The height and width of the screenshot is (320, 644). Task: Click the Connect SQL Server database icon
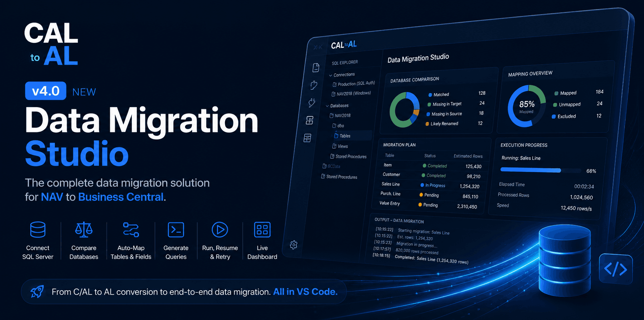point(38,229)
